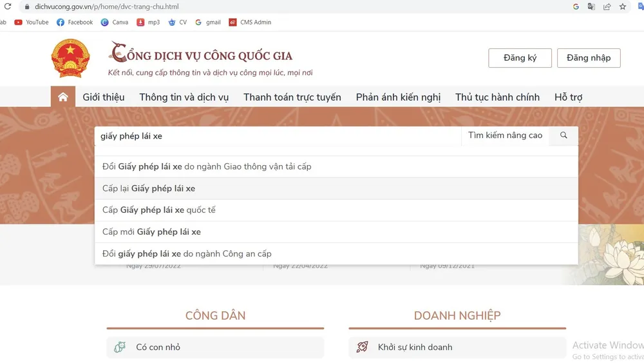644x363 pixels.
Task: Open Phản ánh kiến nghị menu
Action: (x=398, y=97)
